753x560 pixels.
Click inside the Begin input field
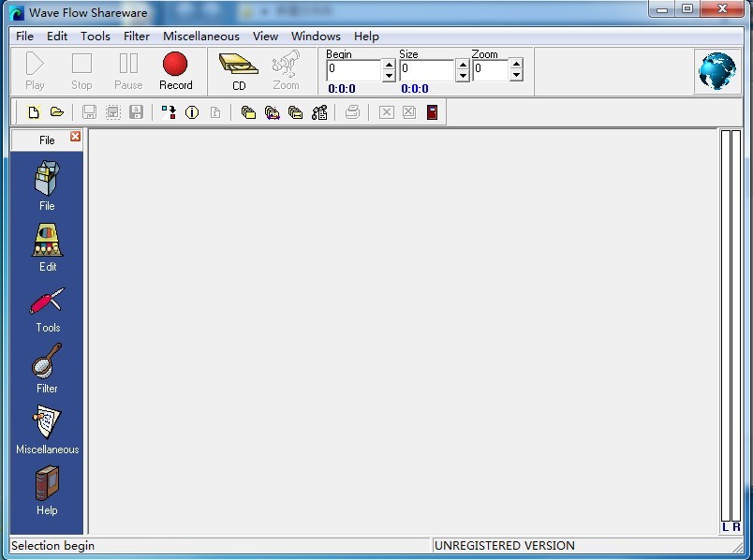[353, 69]
